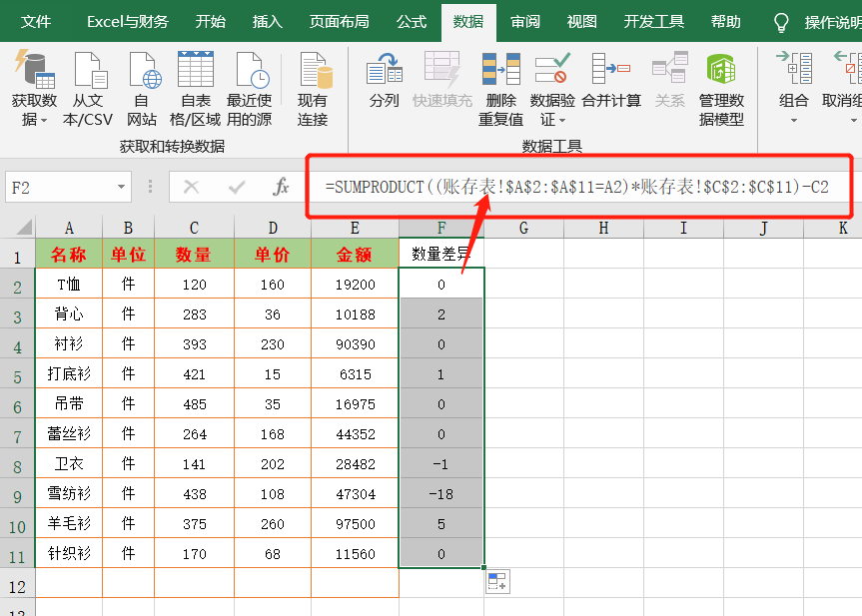Switch to the 公式 (Formulas) tab
Screen dimensions: 862x616
pyautogui.click(x=412, y=21)
